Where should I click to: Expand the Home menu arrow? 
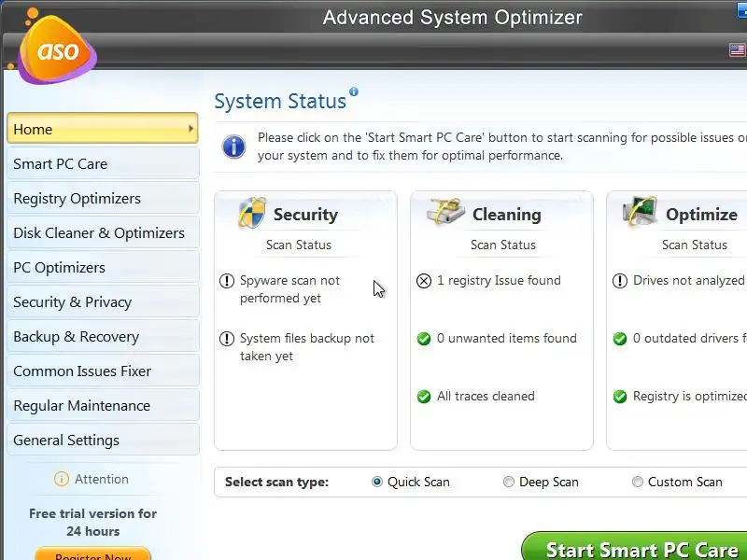(190, 129)
